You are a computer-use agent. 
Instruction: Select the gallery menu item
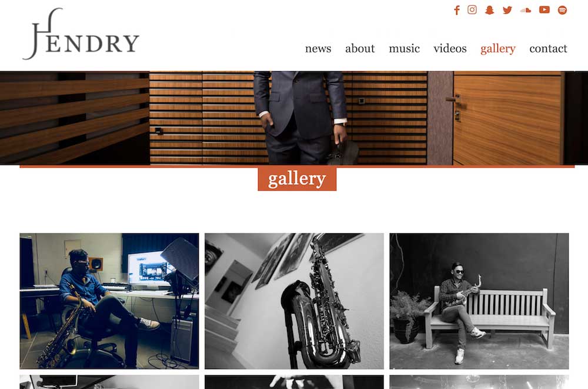click(x=498, y=49)
